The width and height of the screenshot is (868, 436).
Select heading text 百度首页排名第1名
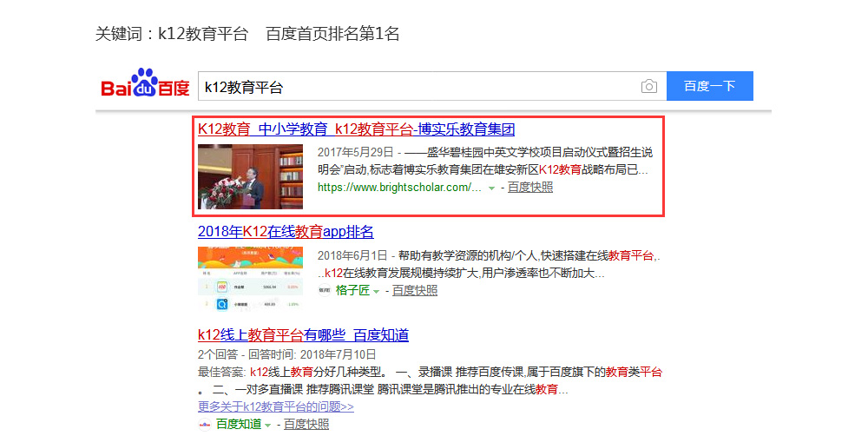click(x=332, y=34)
